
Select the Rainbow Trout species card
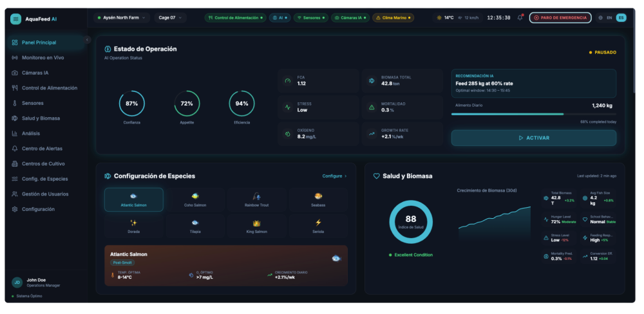256,199
